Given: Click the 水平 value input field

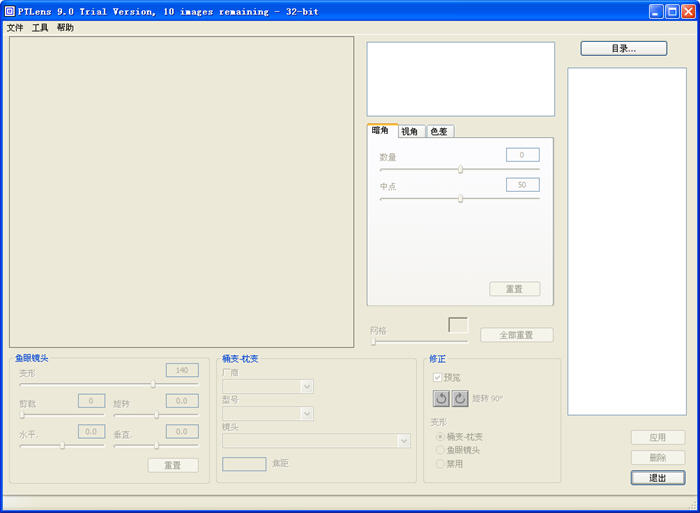Looking at the screenshot, I should (92, 431).
